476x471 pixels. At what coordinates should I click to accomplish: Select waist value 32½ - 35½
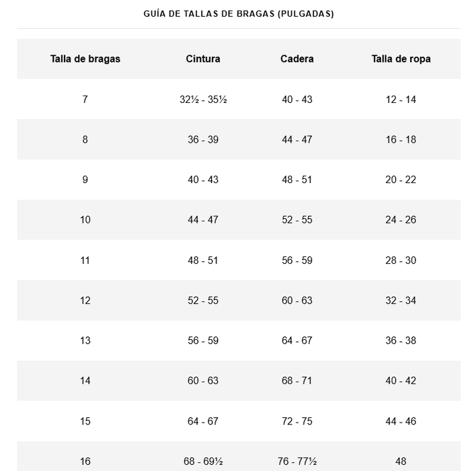203,100
